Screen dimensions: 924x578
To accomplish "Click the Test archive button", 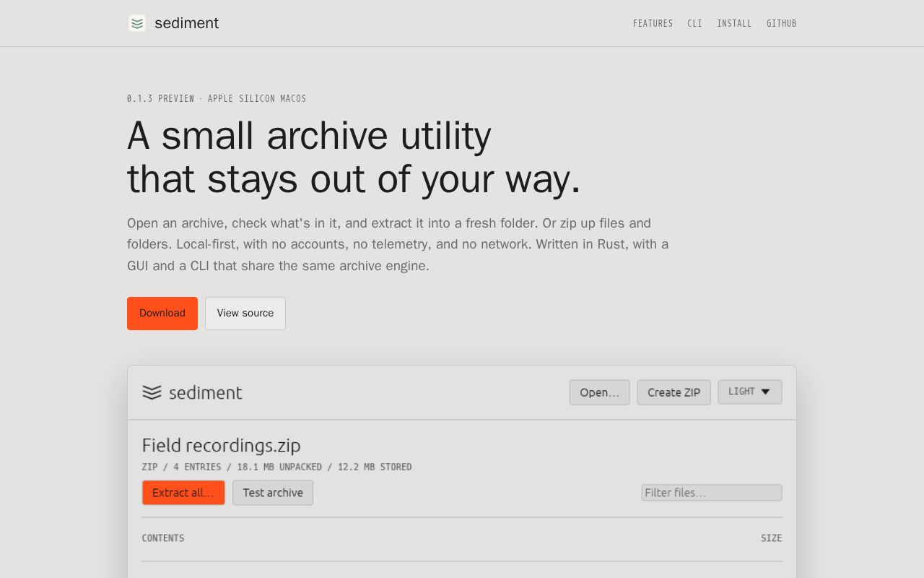I will 273,493.
